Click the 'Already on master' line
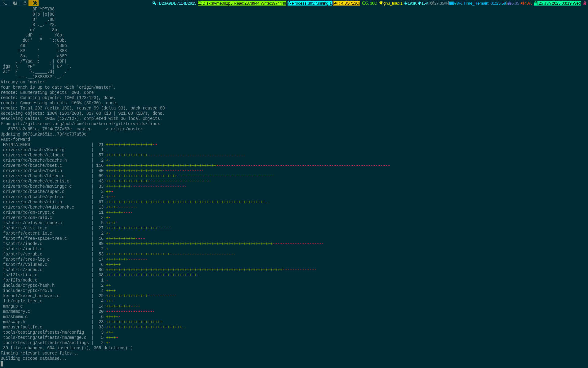This screenshot has width=588, height=368. (x=24, y=82)
